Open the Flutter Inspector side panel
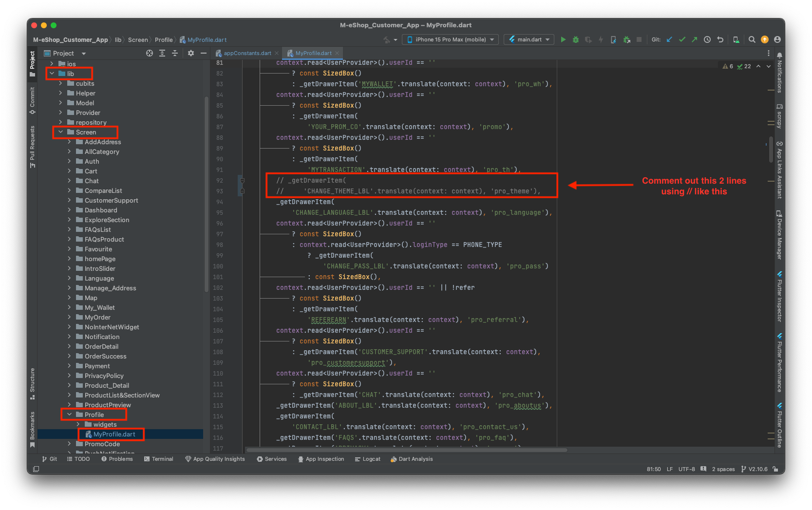 click(x=779, y=297)
